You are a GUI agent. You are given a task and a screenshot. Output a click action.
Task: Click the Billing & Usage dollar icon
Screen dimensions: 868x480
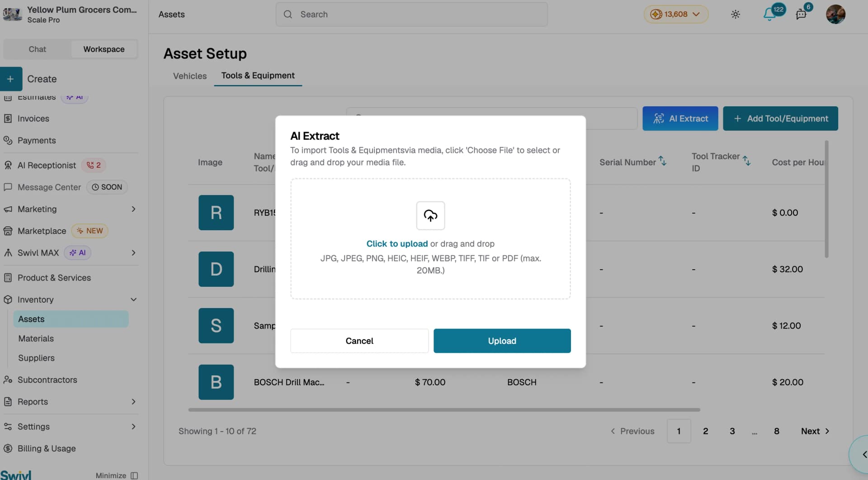(x=8, y=448)
